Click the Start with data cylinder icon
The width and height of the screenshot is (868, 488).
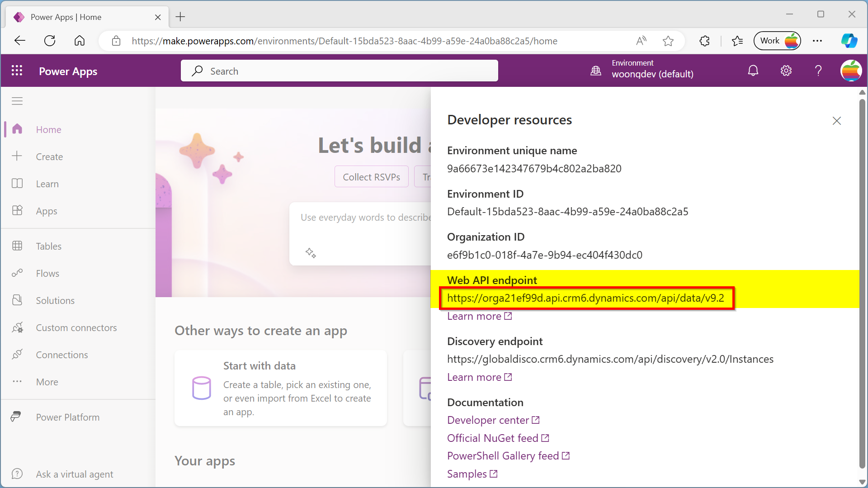(x=202, y=388)
